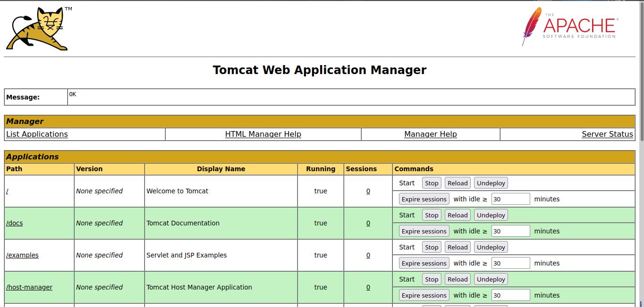This screenshot has width=644, height=307.
Task: Go to Server Status
Action: [607, 134]
